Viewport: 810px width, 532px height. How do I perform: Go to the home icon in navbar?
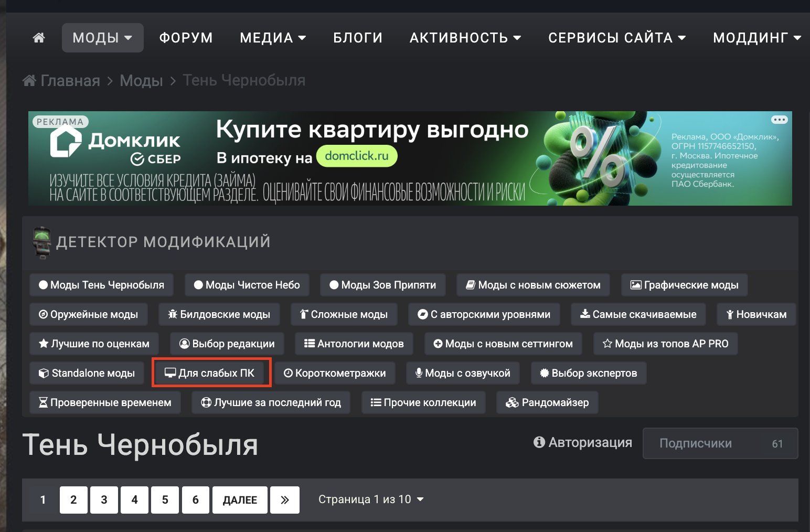pos(39,38)
